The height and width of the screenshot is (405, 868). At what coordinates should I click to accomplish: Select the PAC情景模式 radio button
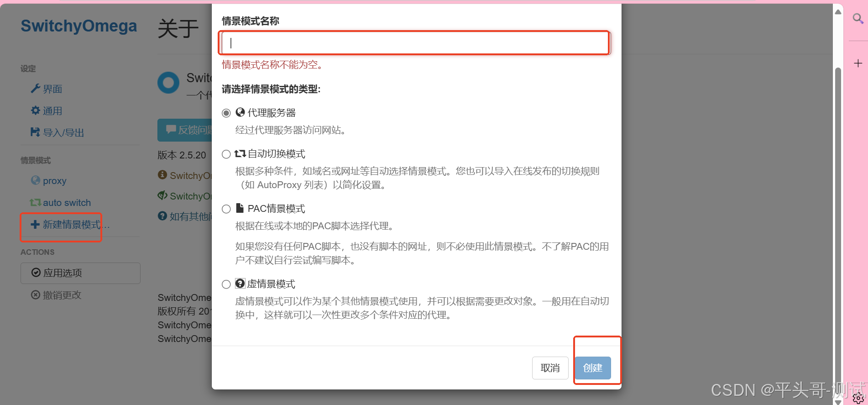(x=226, y=209)
